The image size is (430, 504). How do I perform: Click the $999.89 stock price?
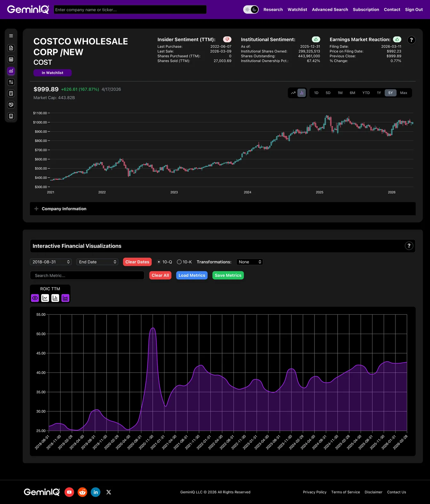[x=46, y=89]
